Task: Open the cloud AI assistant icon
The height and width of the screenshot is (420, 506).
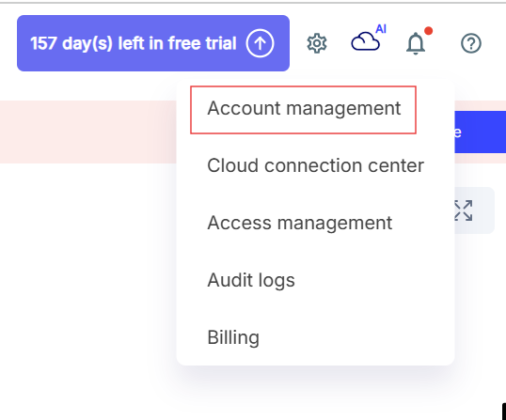Action: click(x=365, y=41)
